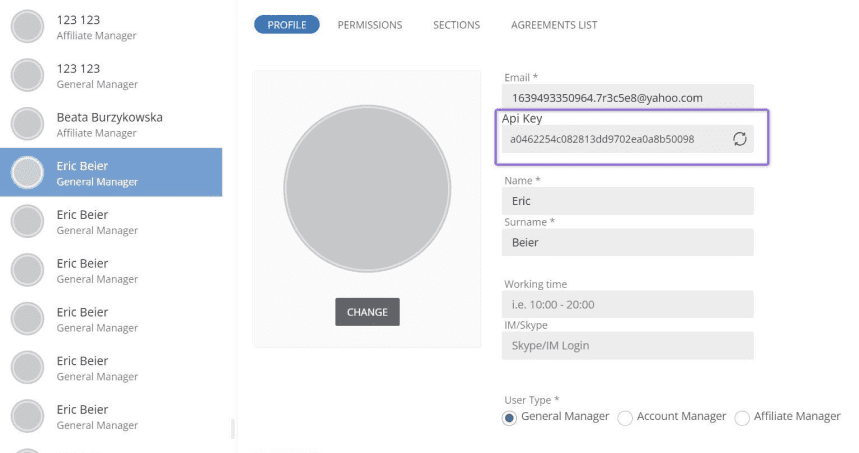Select Affiliate Manager user type
Viewport: 859px width, 453px height.
coord(742,418)
